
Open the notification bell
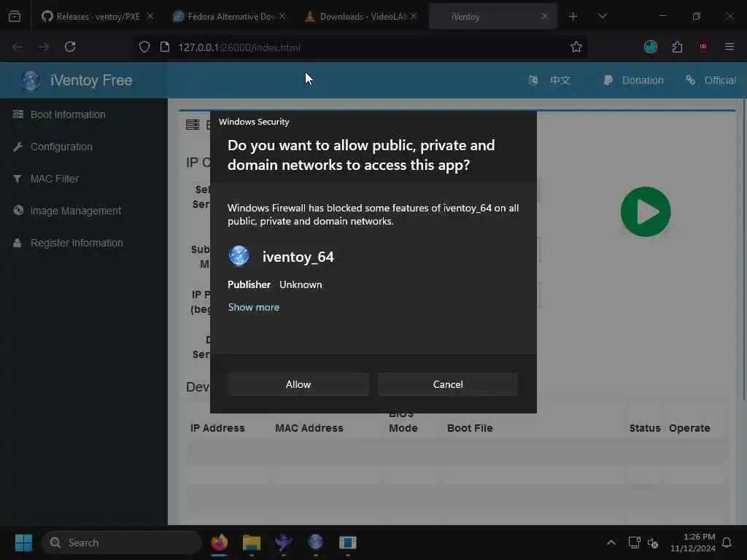pos(727,542)
